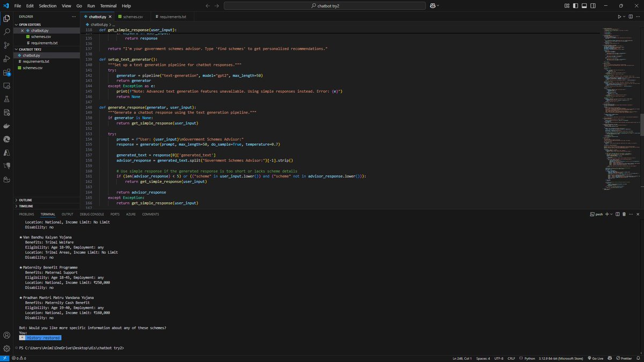Image resolution: width=644 pixels, height=362 pixels.
Task: Open the Run button dropdown arrow
Action: point(624,17)
